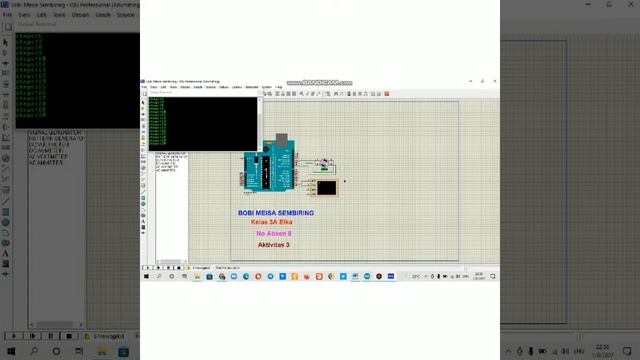Open Task View on background taskbar
Image resolution: width=640 pixels, height=360 pixels.
[79, 351]
